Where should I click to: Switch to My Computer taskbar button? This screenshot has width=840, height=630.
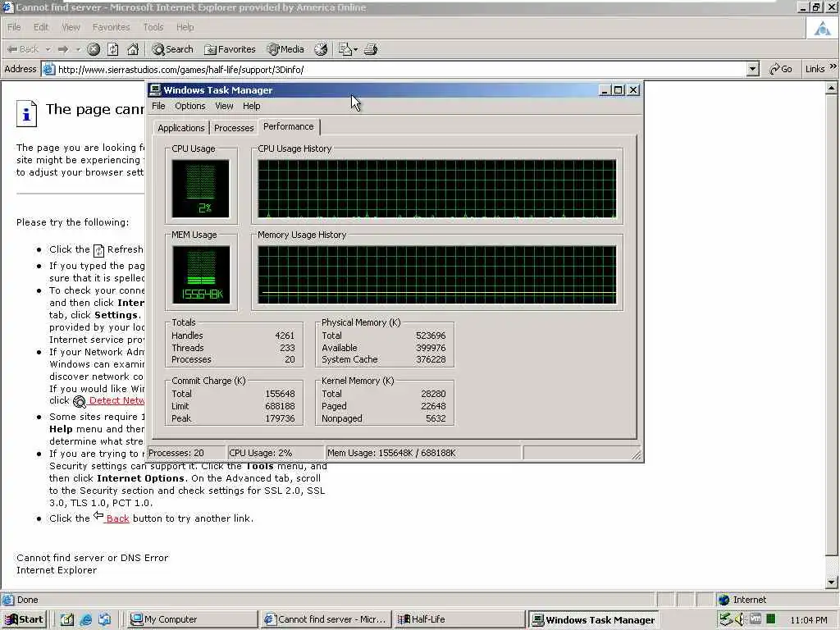193,619
